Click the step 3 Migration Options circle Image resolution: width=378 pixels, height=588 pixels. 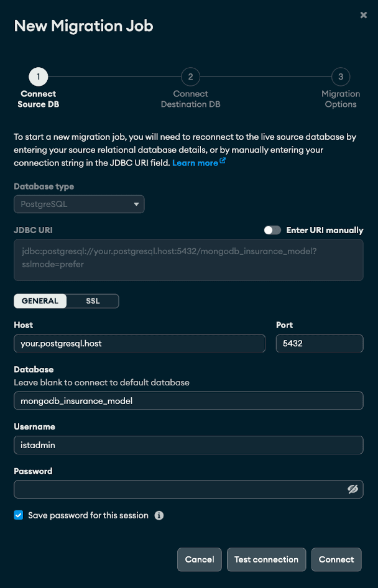point(341,77)
